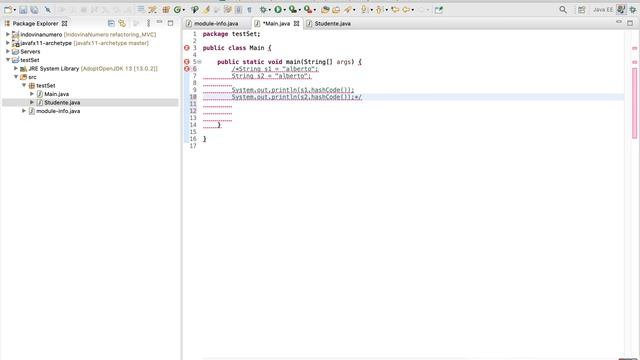Open the New Java Class dropdown arrow
This screenshot has width=640, height=360.
(184, 10)
